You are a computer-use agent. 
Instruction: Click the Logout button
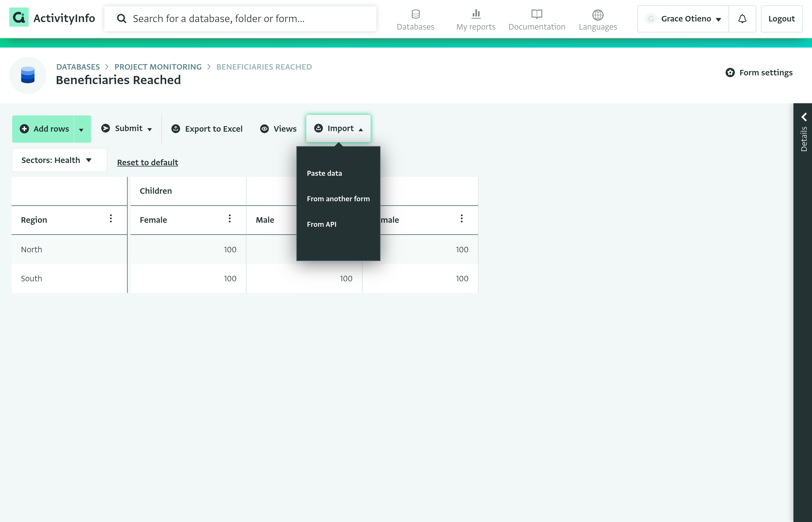[782, 19]
